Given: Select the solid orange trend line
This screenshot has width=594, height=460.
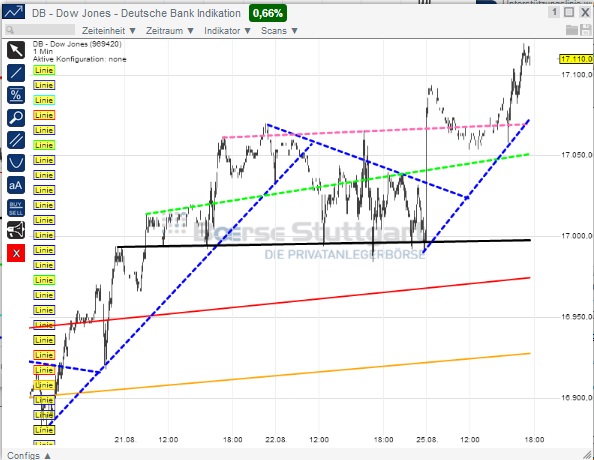Looking at the screenshot, I should coord(280,375).
